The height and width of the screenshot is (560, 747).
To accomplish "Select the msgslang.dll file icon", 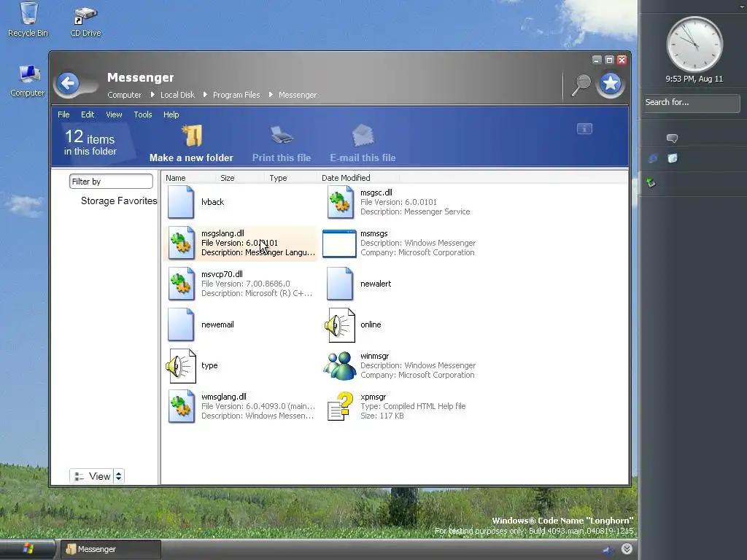I will (181, 243).
